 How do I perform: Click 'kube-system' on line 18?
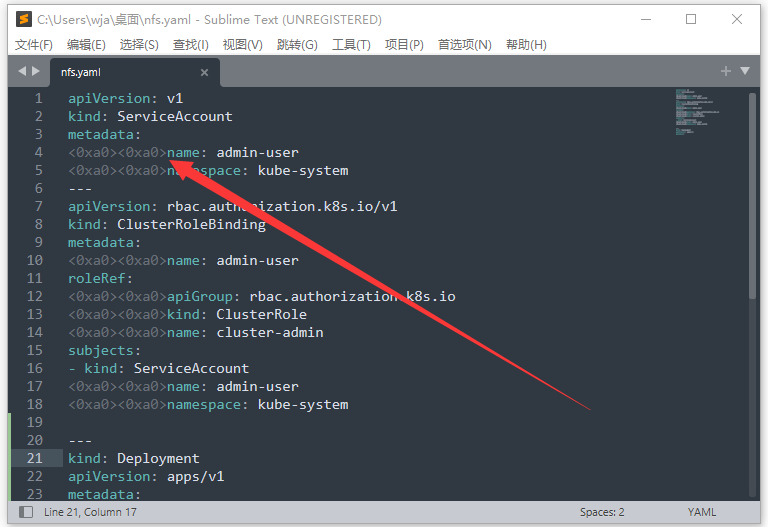303,405
